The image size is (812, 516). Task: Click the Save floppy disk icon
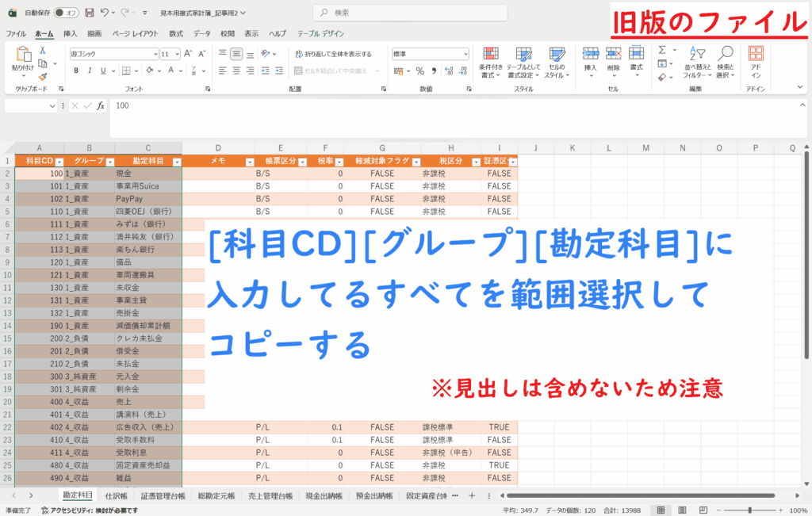click(89, 13)
